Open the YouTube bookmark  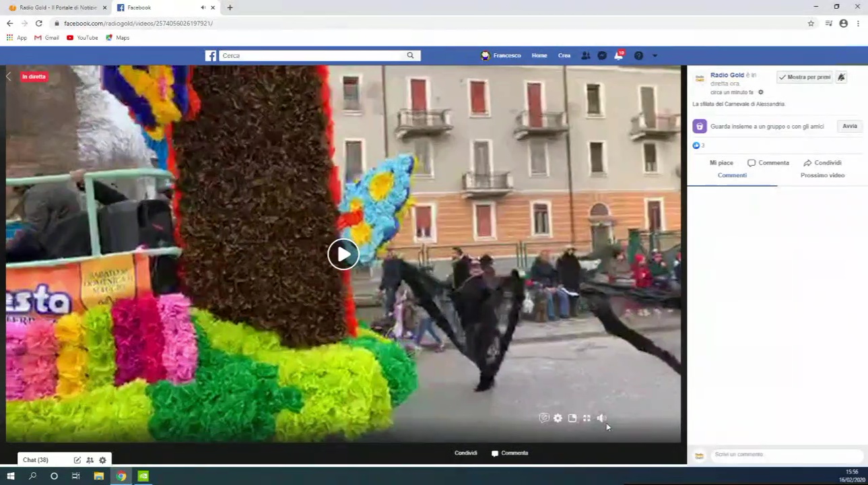tap(82, 38)
